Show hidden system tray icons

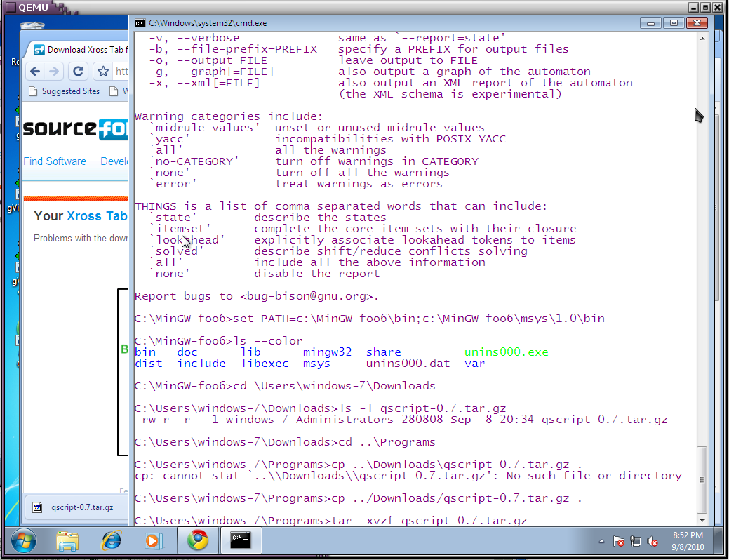(601, 541)
